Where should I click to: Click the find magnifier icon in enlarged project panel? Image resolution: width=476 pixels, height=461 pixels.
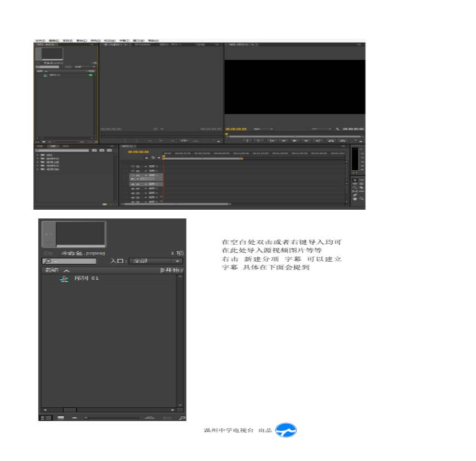[182, 418]
